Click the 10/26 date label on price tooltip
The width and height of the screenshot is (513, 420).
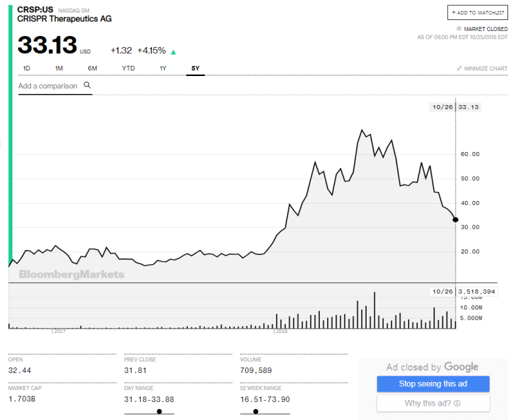(x=443, y=107)
